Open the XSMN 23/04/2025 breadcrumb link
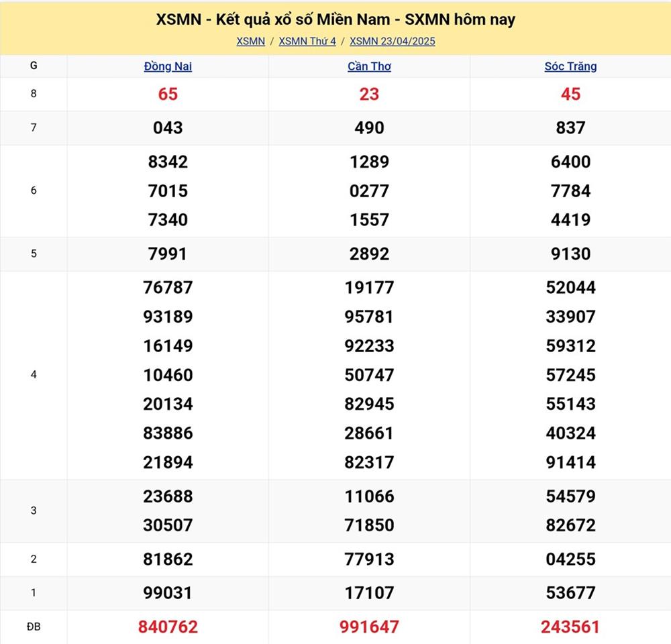 tap(392, 41)
